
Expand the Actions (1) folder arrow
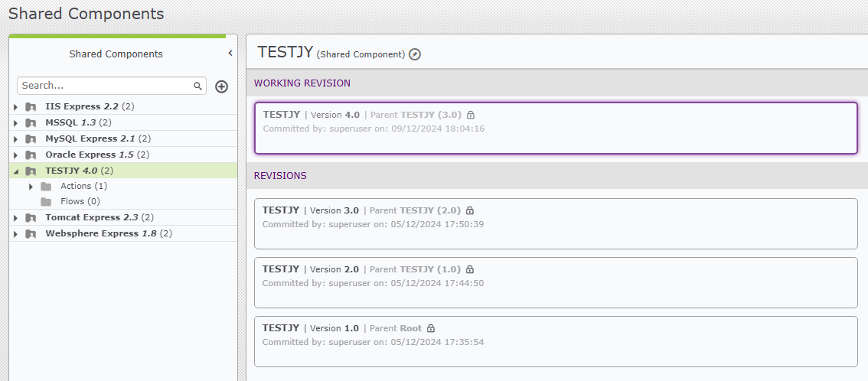tap(31, 187)
